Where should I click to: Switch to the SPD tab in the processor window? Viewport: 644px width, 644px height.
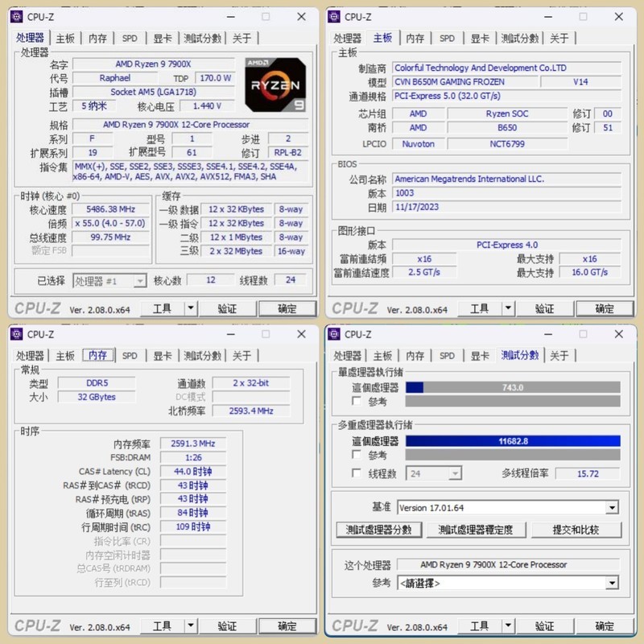click(130, 38)
